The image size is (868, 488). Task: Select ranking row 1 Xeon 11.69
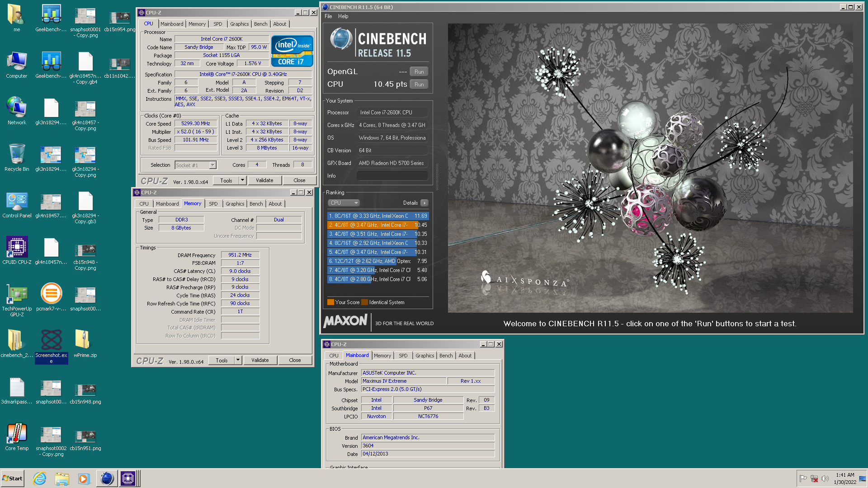(378, 216)
